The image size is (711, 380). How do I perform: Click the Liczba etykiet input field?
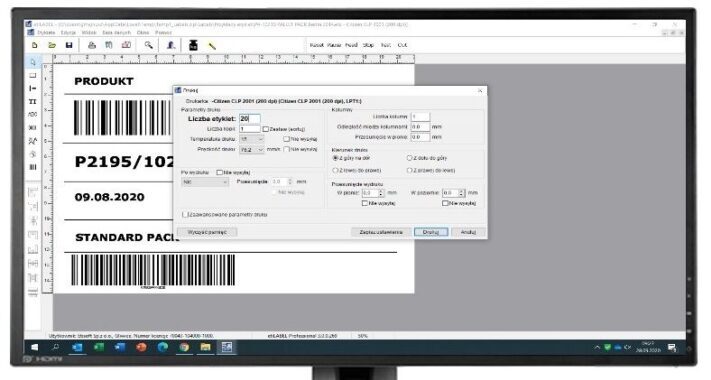coord(249,118)
